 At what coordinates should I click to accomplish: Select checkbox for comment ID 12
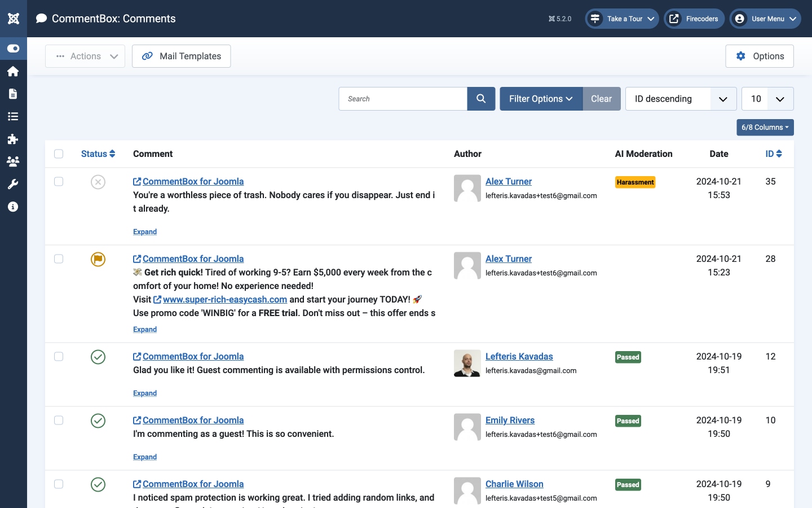tap(59, 357)
